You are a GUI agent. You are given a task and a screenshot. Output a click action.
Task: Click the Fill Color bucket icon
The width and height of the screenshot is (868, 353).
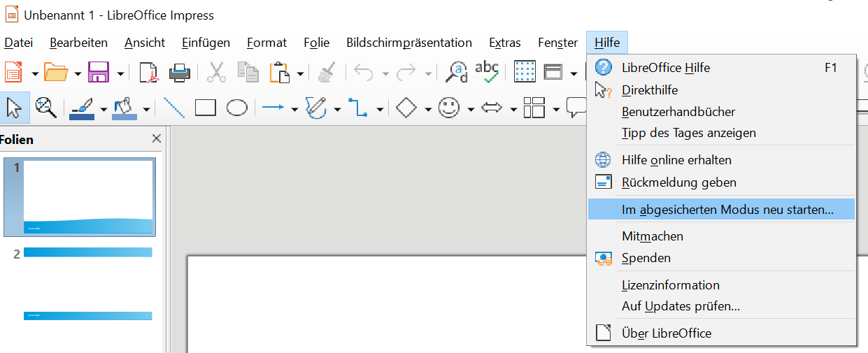(124, 108)
